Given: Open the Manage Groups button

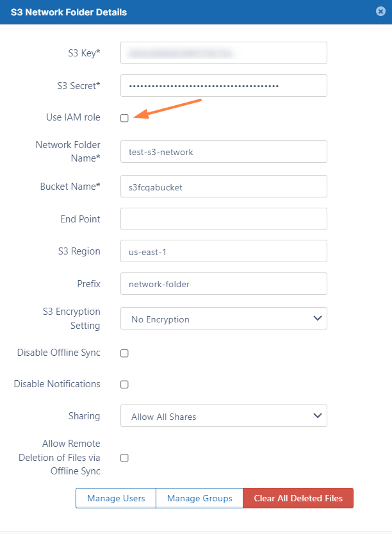Looking at the screenshot, I should pyautogui.click(x=200, y=498).
